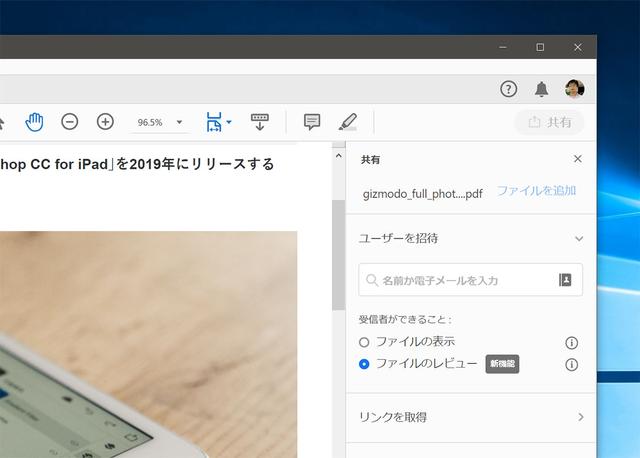Zoom in with the plus icon
The width and height of the screenshot is (640, 458).
[x=105, y=122]
